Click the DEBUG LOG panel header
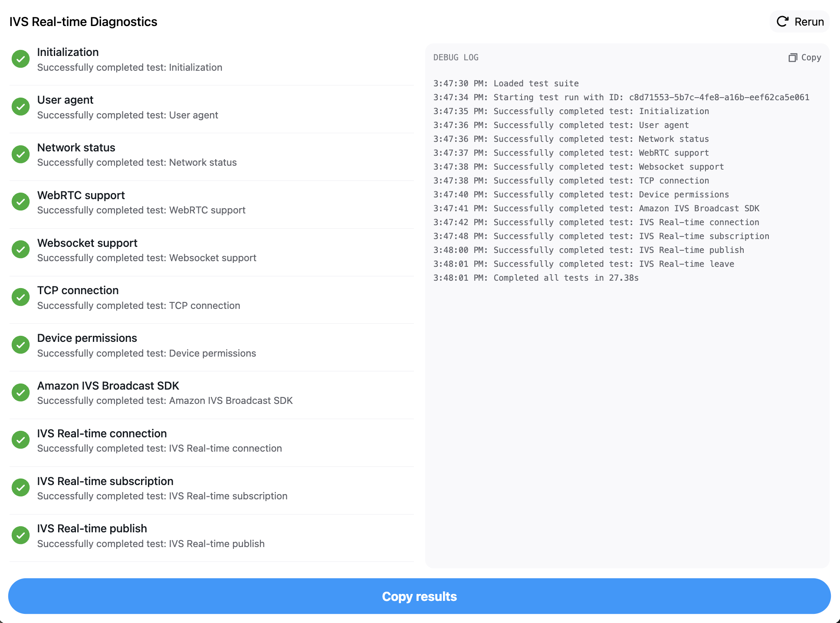Viewport: 840px width, 623px height. click(x=456, y=57)
